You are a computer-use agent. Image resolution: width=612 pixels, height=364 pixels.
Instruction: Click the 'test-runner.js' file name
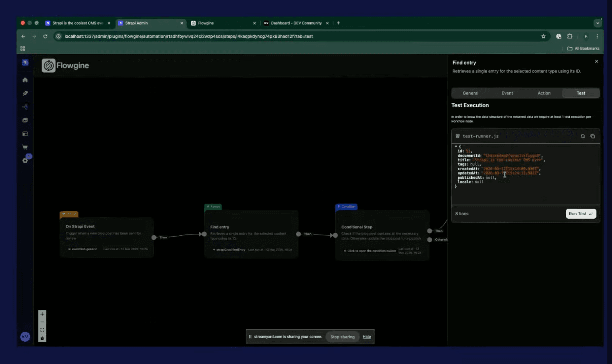[x=480, y=136]
